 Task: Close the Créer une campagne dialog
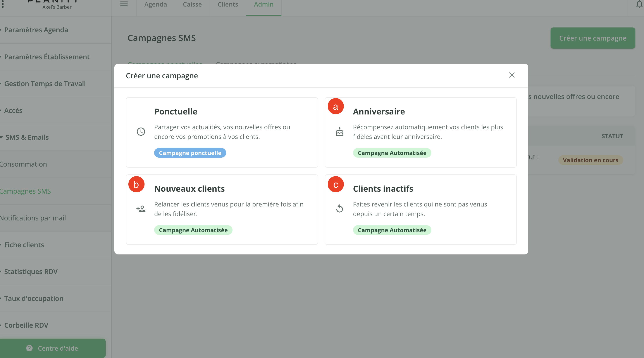pos(511,75)
